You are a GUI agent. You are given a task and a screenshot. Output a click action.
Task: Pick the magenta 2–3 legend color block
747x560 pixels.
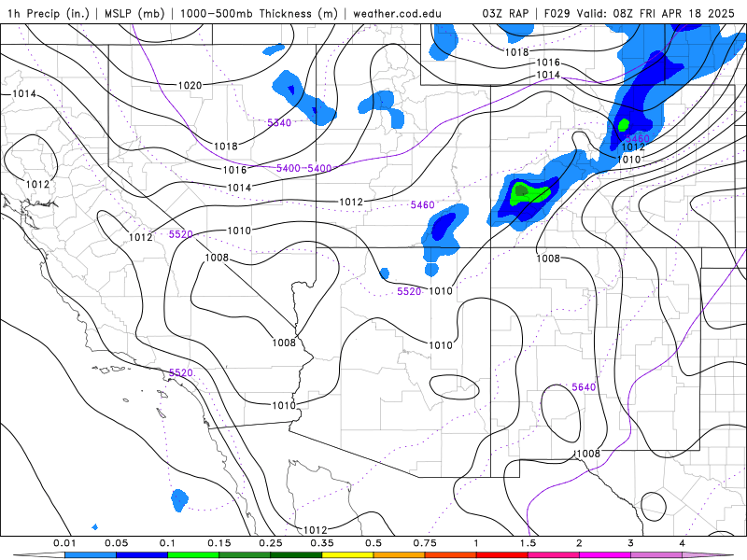605,555
